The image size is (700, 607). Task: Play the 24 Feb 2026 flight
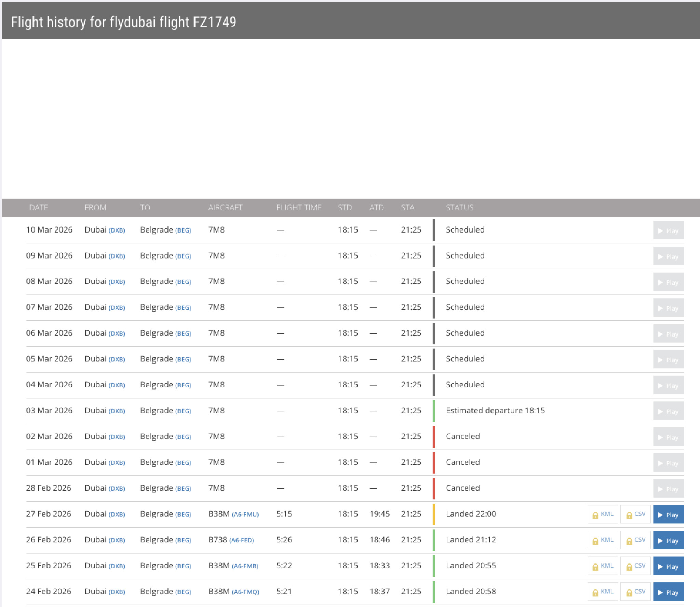pyautogui.click(x=668, y=592)
